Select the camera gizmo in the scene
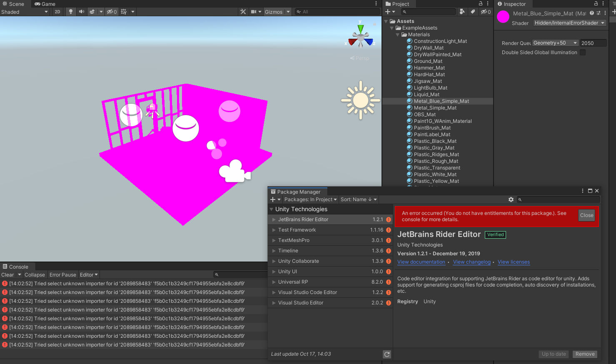 (235, 171)
